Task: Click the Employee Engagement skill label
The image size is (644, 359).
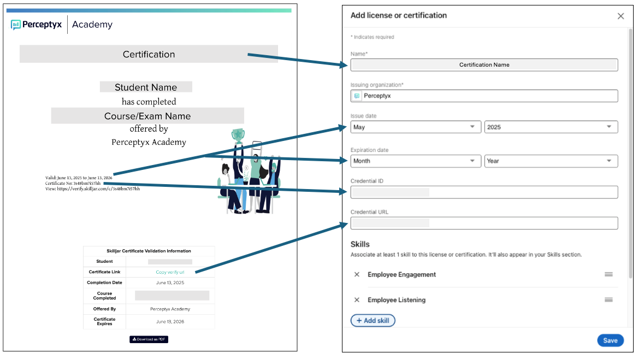Action: (401, 274)
